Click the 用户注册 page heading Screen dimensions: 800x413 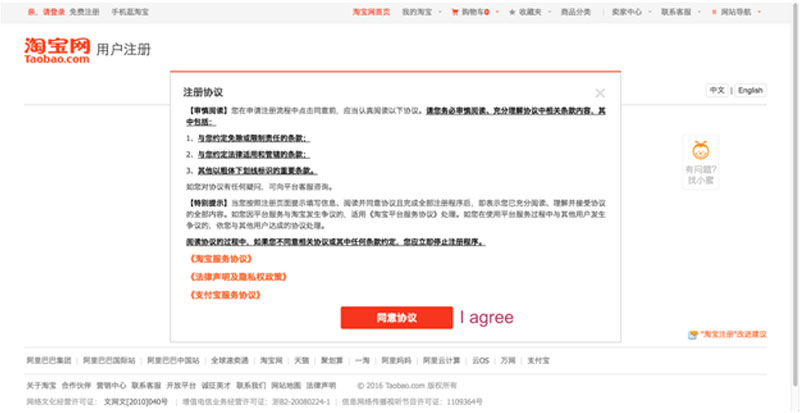[123, 50]
